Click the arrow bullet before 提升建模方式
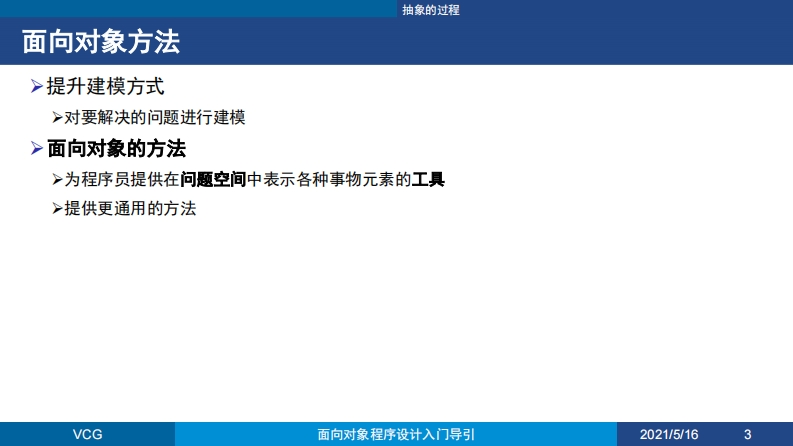 37,88
